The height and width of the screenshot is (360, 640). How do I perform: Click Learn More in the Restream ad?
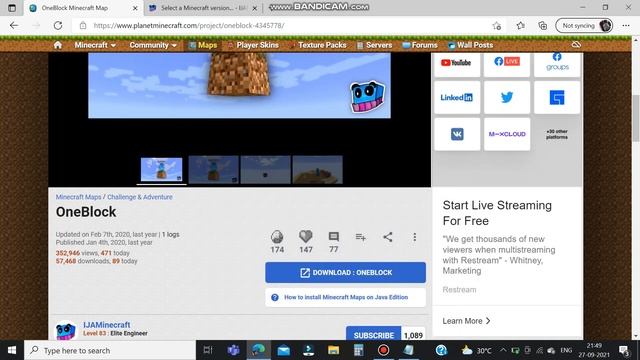click(466, 321)
